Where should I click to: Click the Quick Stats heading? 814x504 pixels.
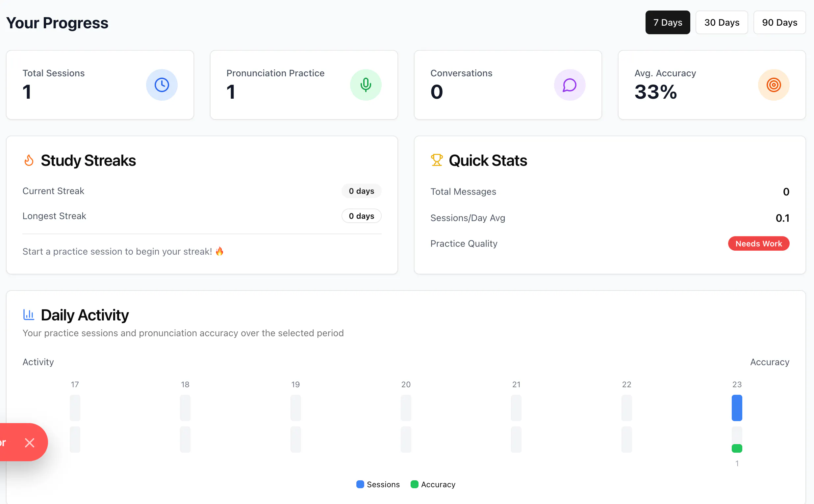tap(488, 160)
